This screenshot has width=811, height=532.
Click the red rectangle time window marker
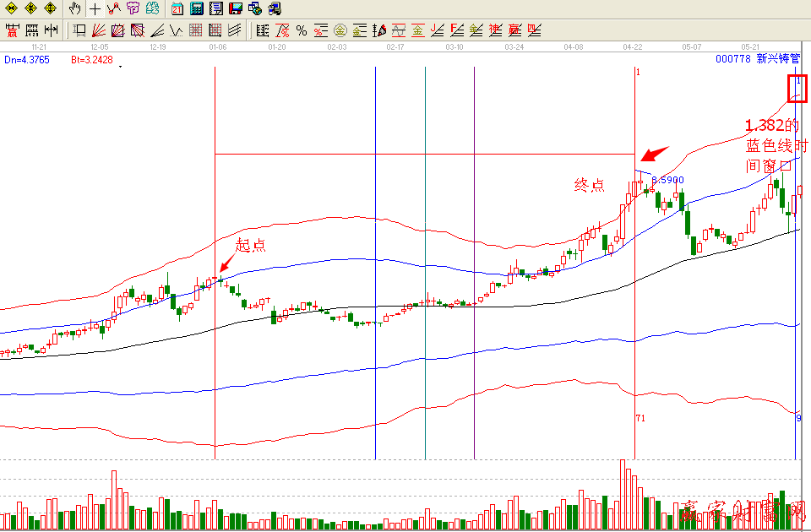pyautogui.click(x=797, y=88)
